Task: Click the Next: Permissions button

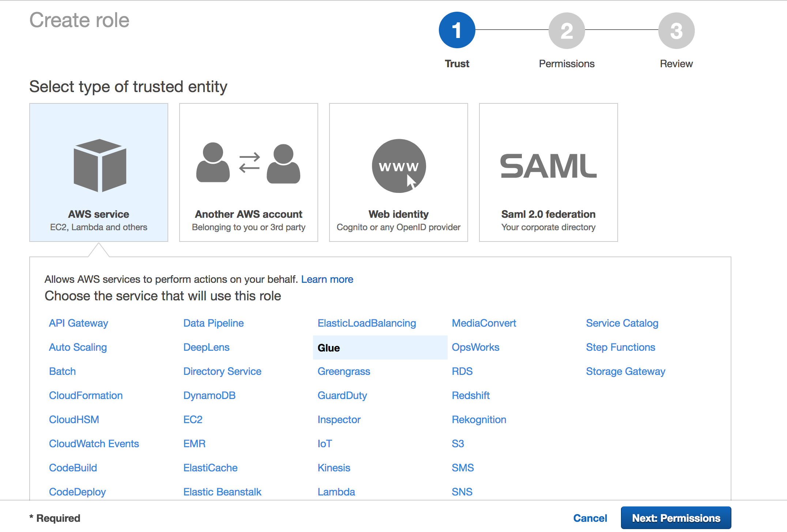Action: 676,518
